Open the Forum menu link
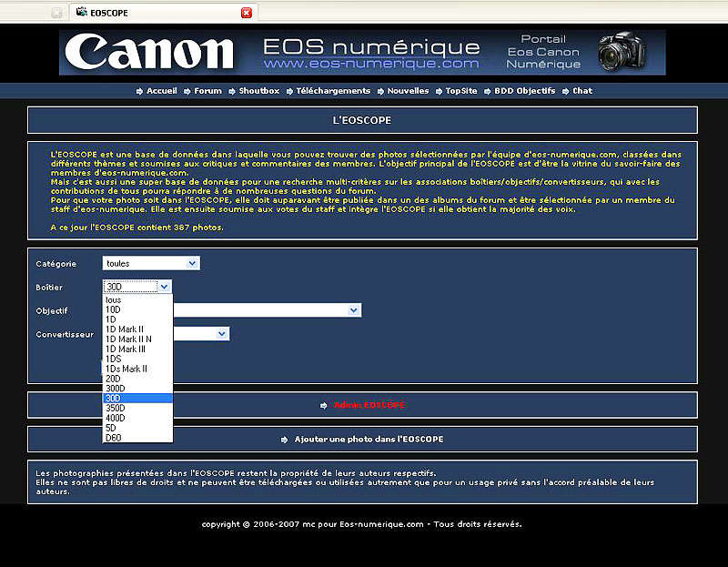This screenshot has width=728, height=567. tap(207, 90)
